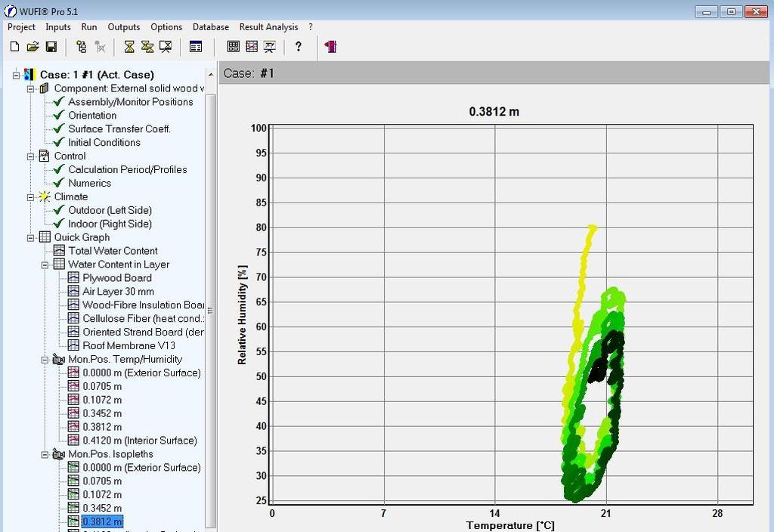774x532 pixels.
Task: Click the project tree structure toolbar icon
Action: (82, 46)
